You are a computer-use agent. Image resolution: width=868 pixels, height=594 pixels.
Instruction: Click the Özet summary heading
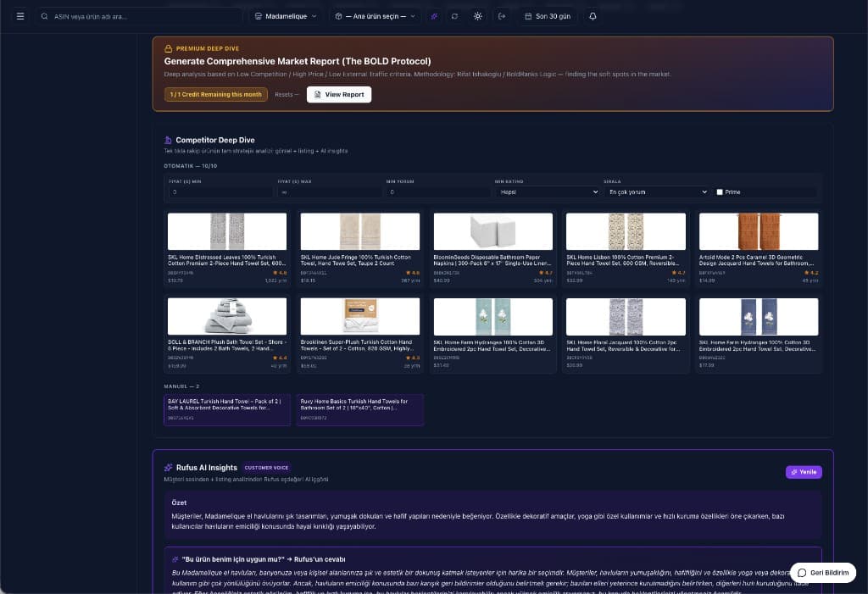pos(179,502)
